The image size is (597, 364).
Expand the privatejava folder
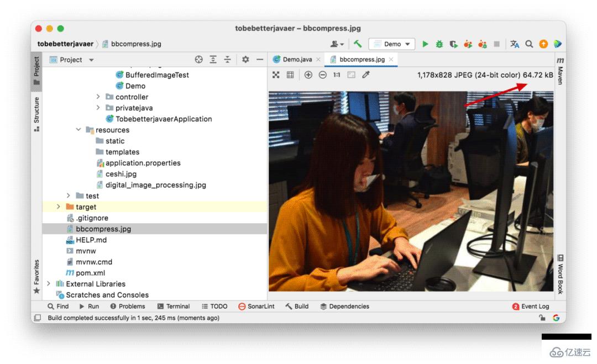[98, 108]
